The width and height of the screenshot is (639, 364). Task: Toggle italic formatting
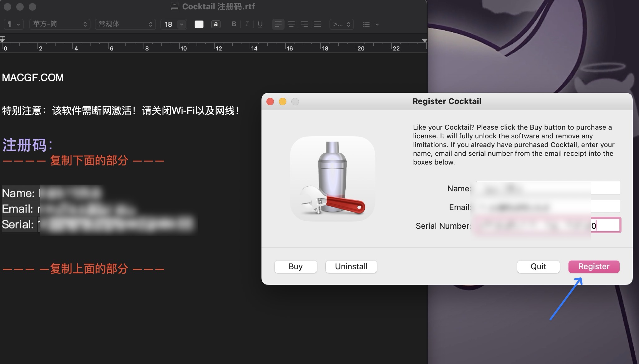247,24
